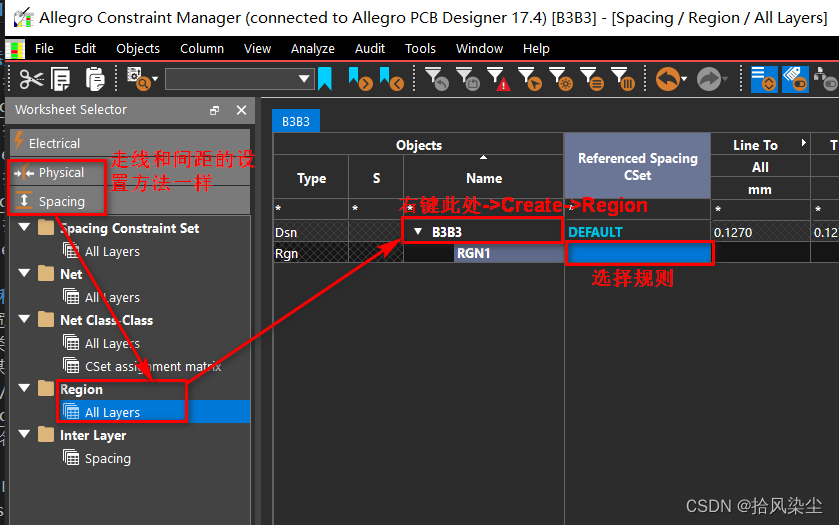839x525 pixels.
Task: Open the Edit menu
Action: click(85, 49)
